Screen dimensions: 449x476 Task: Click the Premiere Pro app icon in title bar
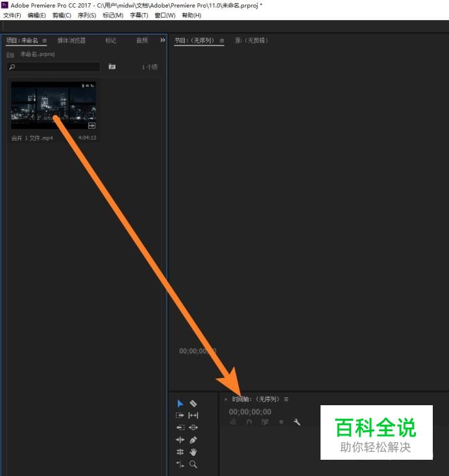click(x=5, y=5)
